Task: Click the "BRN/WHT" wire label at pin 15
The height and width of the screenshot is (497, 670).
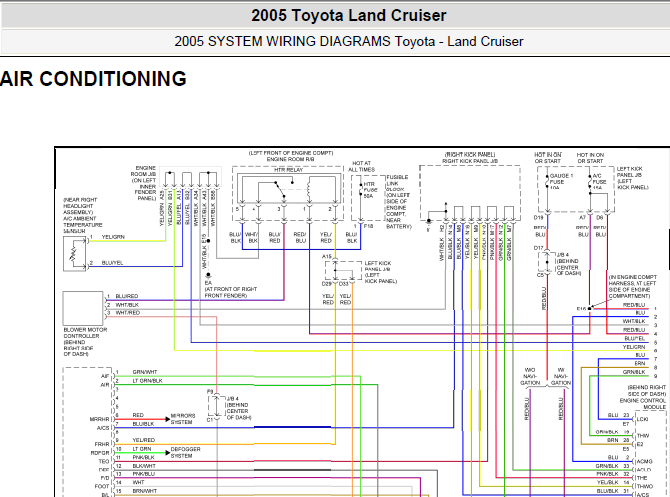Action: [145, 491]
